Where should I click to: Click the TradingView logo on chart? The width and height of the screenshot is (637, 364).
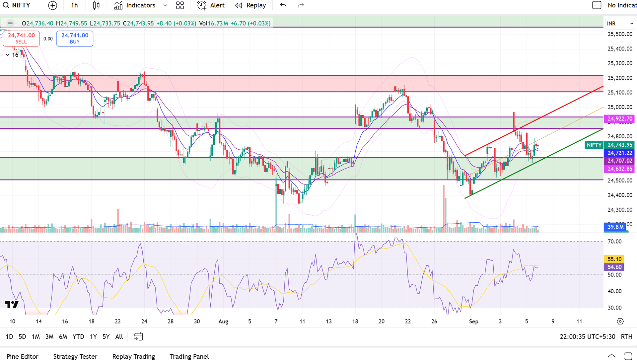(11, 305)
